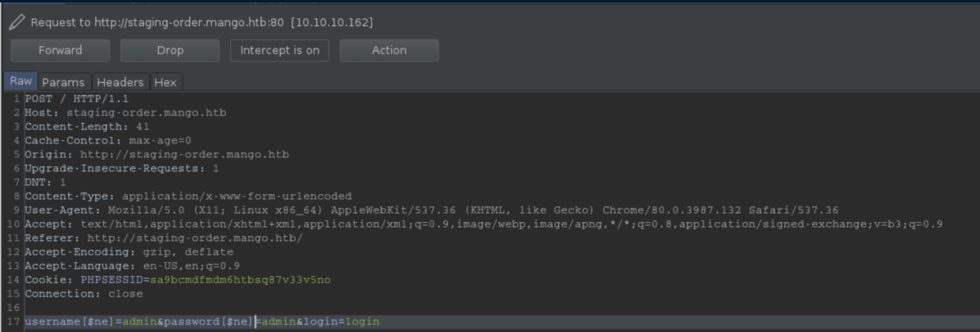Screen dimensions: 980x332
Task: Click the Referer header line
Action: pos(164,238)
